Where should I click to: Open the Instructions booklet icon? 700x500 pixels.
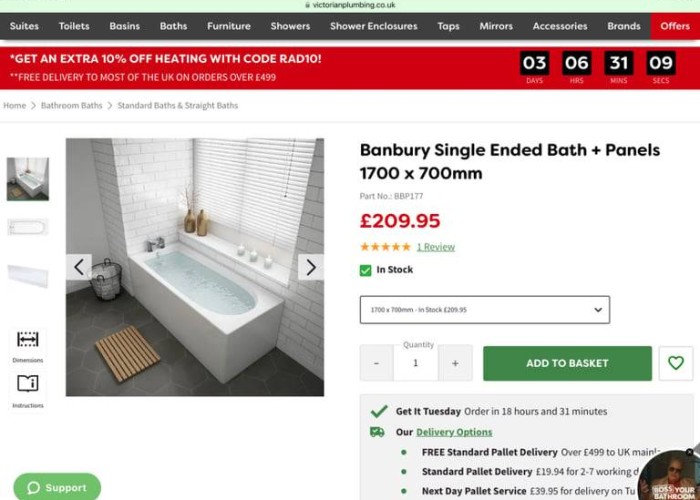coord(28,383)
